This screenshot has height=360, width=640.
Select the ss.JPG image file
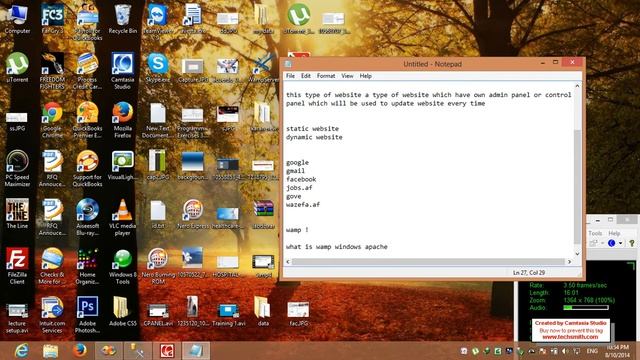(17, 121)
